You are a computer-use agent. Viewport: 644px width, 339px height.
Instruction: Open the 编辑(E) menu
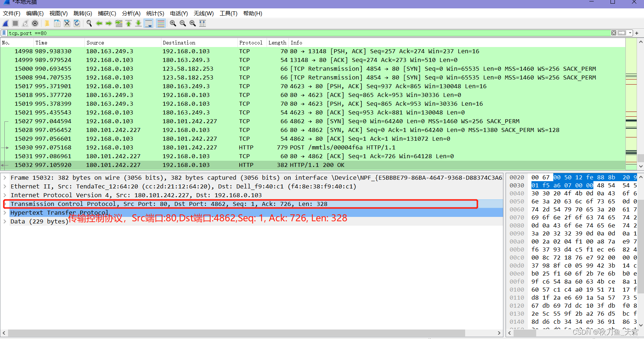point(35,13)
